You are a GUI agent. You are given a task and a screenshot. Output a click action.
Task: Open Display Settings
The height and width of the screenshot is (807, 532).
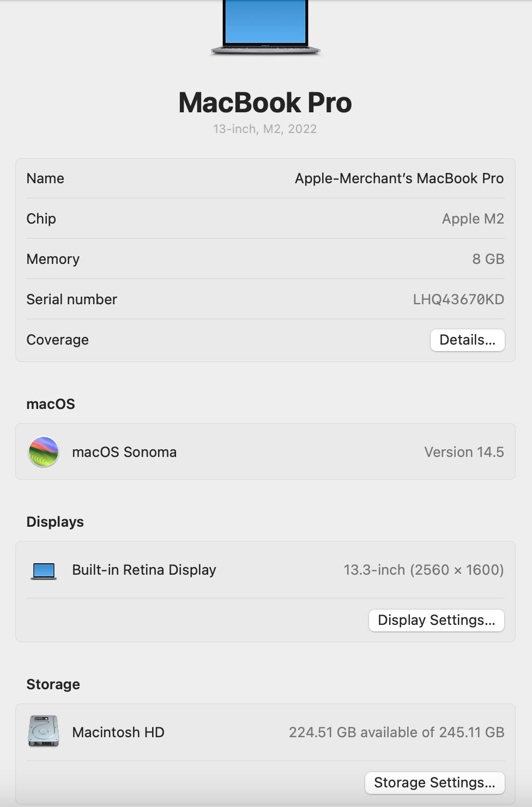(436, 621)
